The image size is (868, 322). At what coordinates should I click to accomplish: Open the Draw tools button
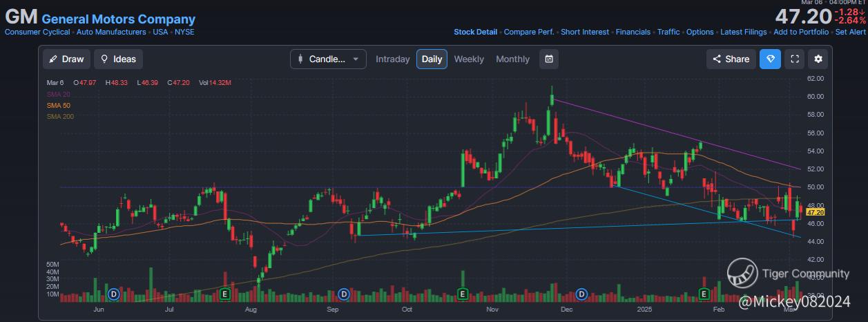coord(67,59)
